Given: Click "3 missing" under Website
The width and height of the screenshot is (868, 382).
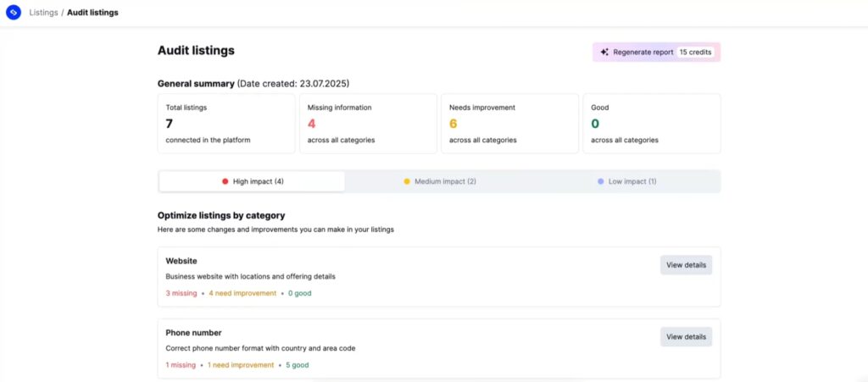Looking at the screenshot, I should point(181,293).
